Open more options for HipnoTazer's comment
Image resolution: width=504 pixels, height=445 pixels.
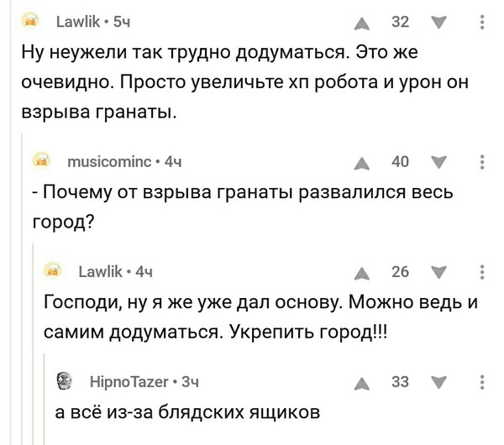coord(481,382)
